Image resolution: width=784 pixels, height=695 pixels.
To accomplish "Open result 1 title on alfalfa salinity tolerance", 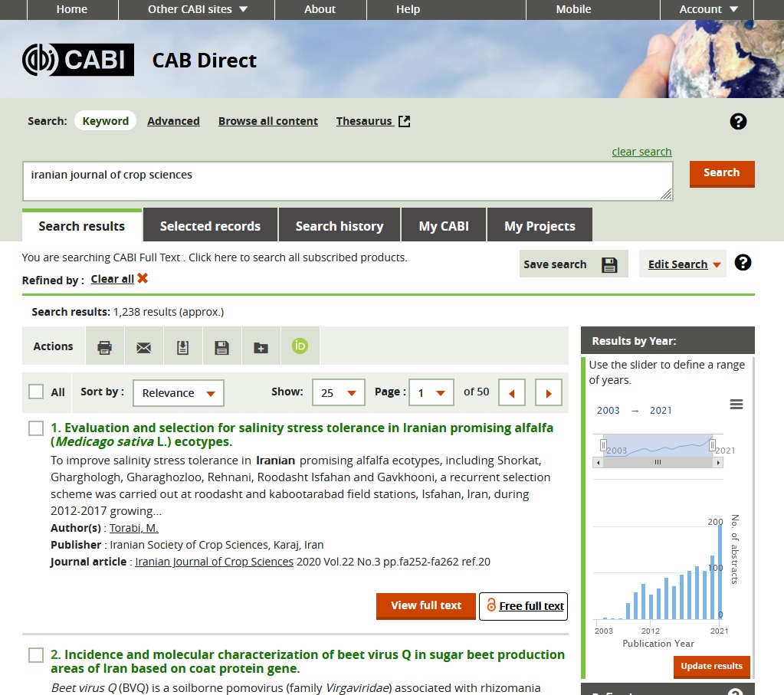I will tap(302, 434).
